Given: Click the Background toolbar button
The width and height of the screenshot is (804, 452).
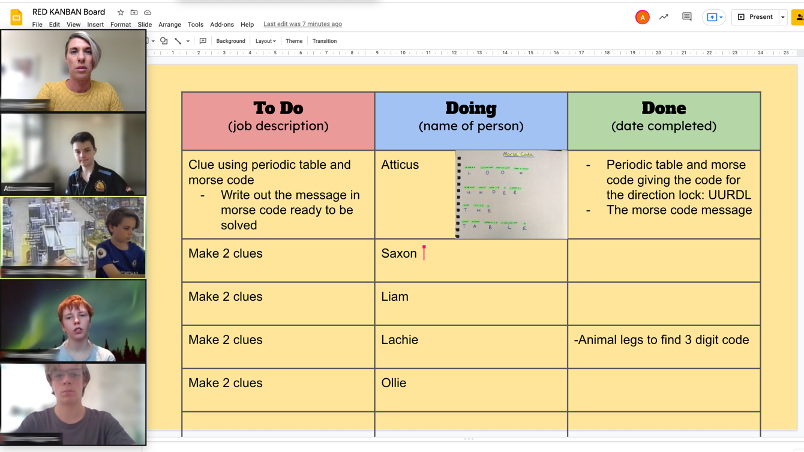Looking at the screenshot, I should click(x=231, y=41).
